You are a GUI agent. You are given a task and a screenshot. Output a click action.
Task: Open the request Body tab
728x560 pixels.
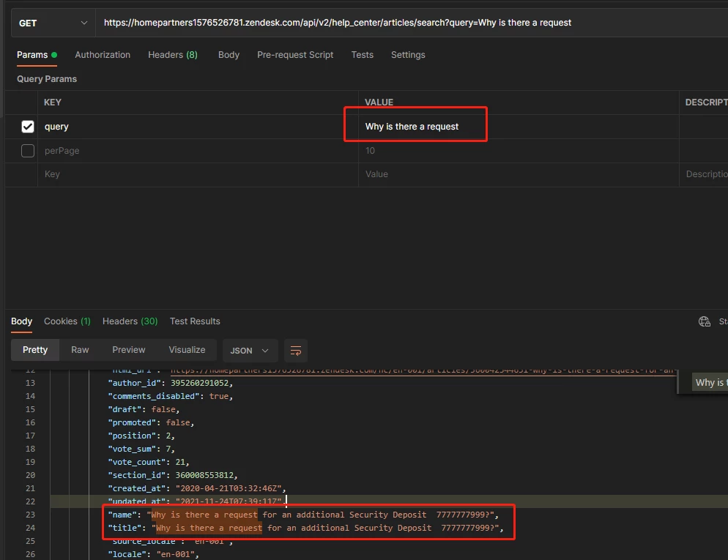pyautogui.click(x=229, y=55)
